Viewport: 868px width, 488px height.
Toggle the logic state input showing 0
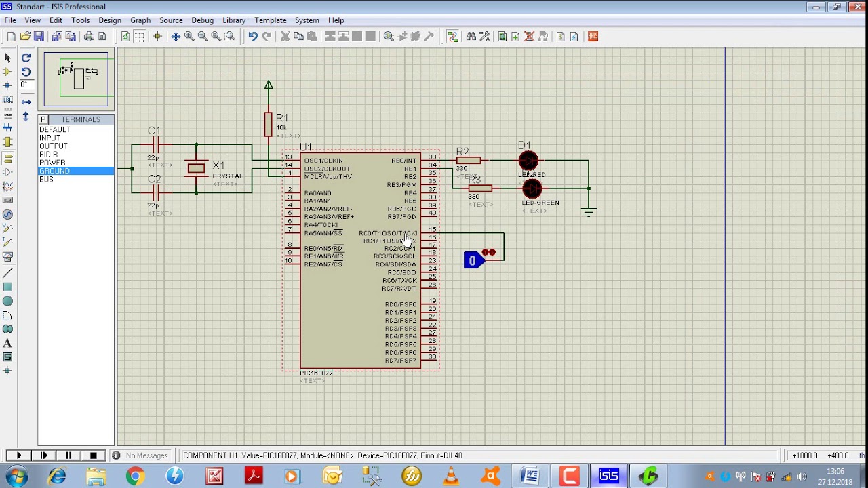point(473,260)
